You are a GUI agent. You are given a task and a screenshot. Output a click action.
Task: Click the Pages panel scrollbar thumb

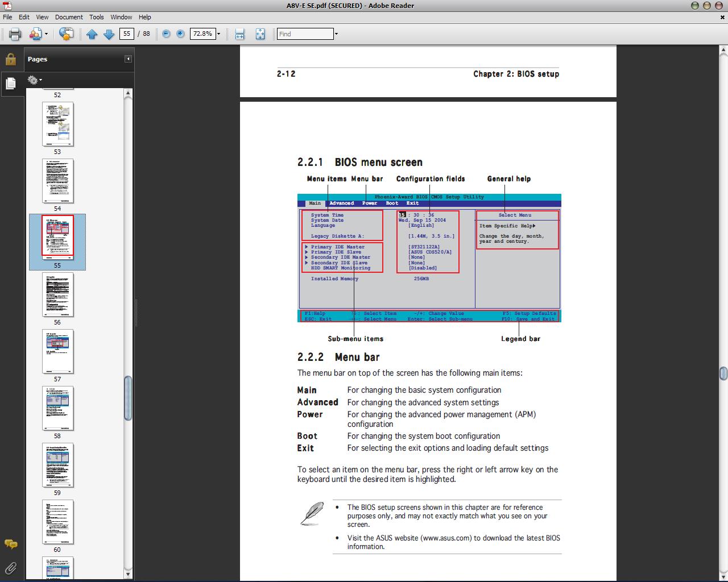pyautogui.click(x=128, y=398)
